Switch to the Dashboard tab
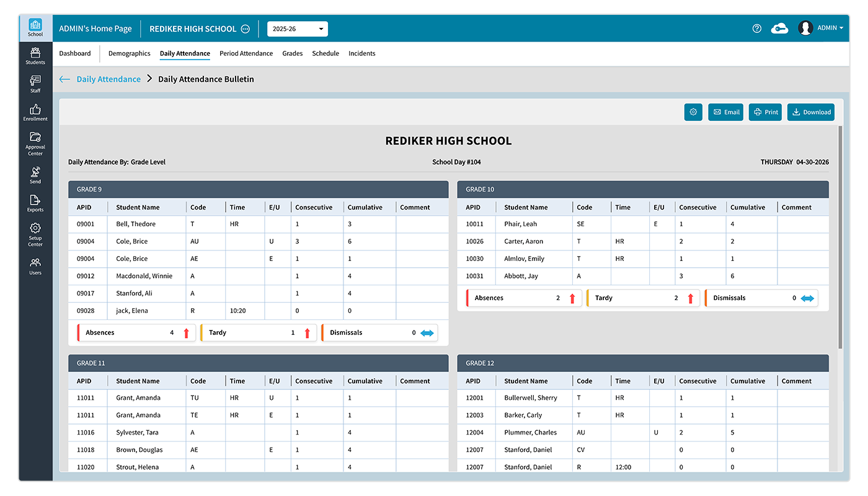This screenshot has width=868, height=496. 75,53
